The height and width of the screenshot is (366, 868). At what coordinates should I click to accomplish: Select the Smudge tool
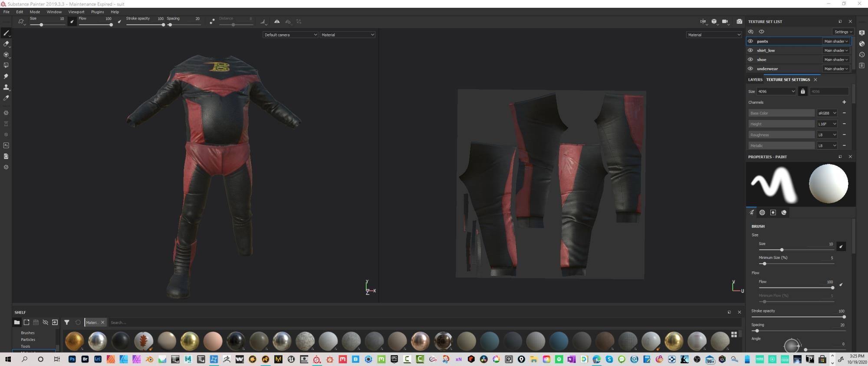[6, 76]
